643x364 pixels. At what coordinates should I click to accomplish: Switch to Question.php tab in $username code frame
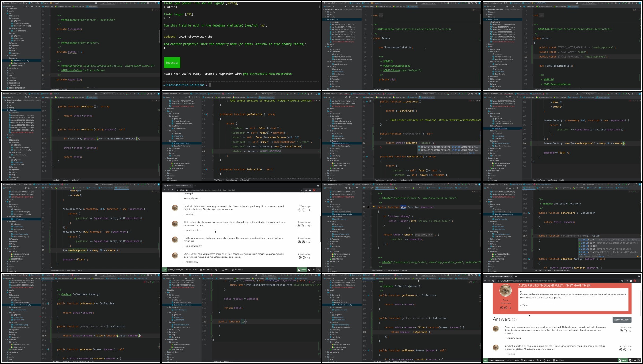(x=48, y=7)
